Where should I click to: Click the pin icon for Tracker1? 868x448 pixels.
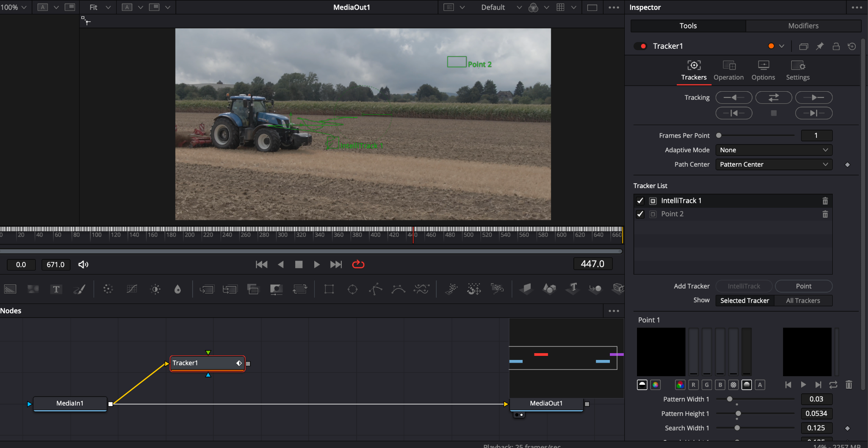tap(820, 46)
